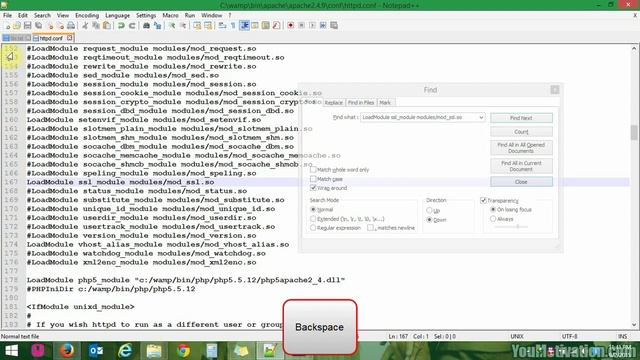This screenshot has width=640, height=360.
Task: Switch to Find in Files tab
Action: click(x=361, y=103)
